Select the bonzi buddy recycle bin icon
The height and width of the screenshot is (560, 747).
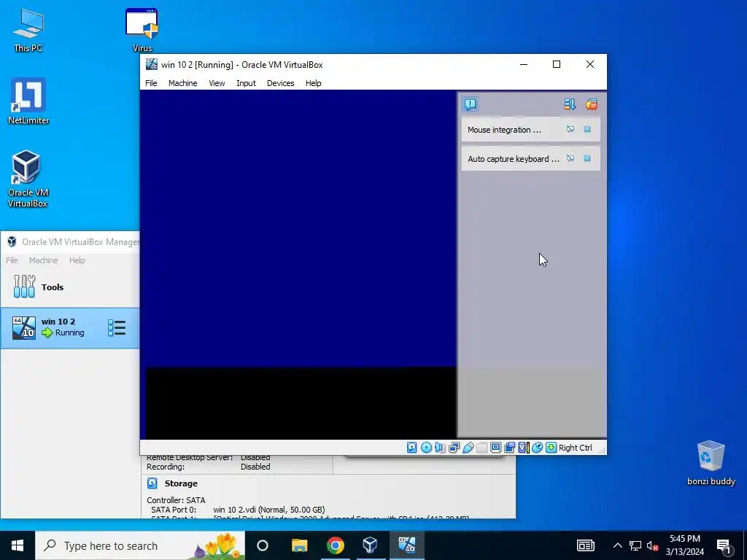(x=711, y=463)
